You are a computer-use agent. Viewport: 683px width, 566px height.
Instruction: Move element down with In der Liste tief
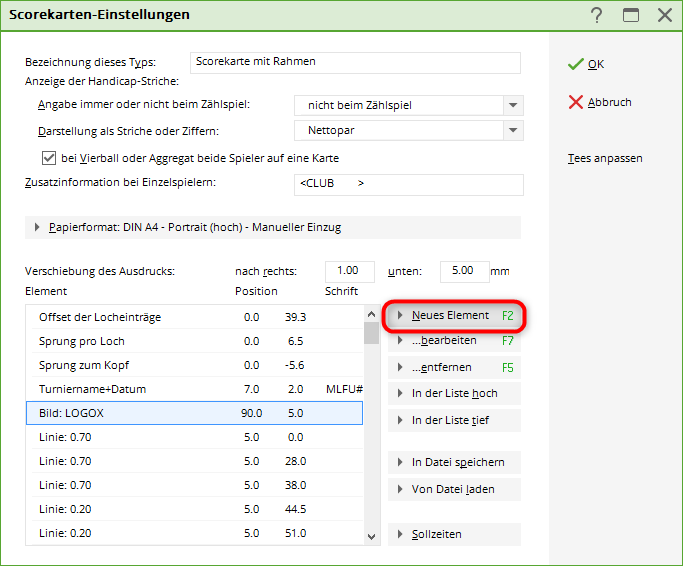pyautogui.click(x=453, y=420)
